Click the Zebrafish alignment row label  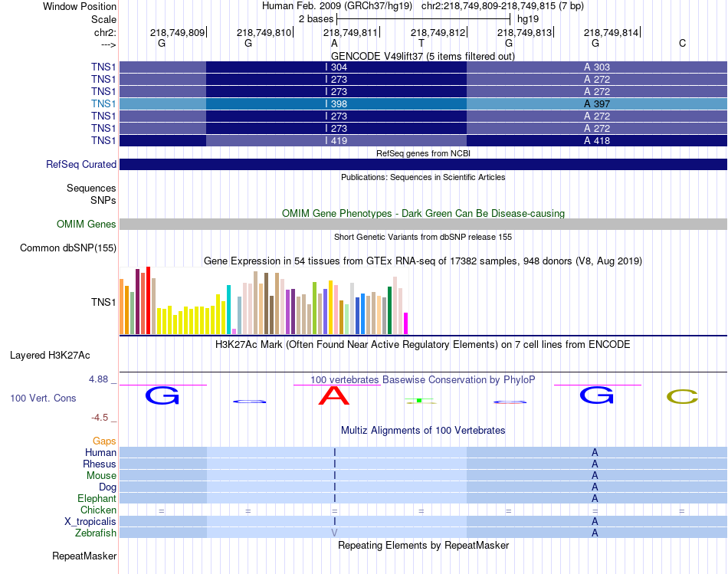click(x=96, y=533)
